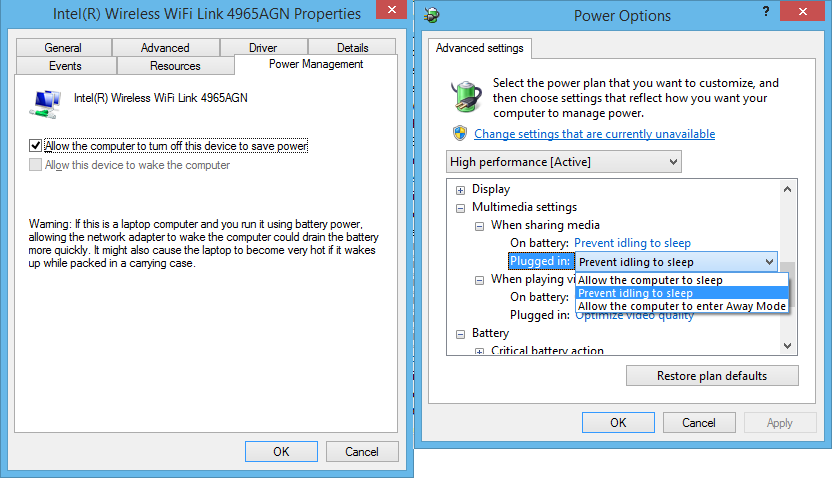Click the greyed-out Apply button in Power Options
The image size is (832, 478).
tap(779, 423)
